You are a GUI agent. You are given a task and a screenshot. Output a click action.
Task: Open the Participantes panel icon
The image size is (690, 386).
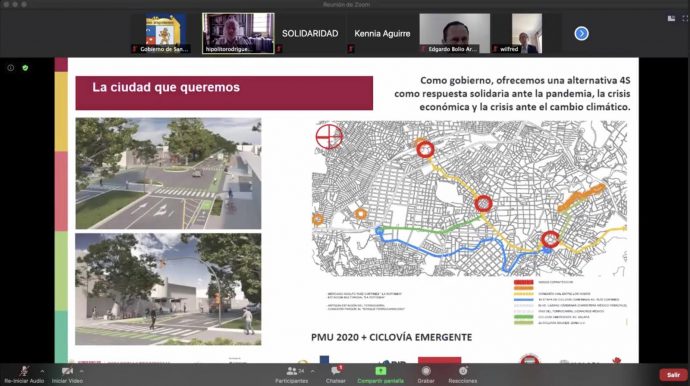291,371
